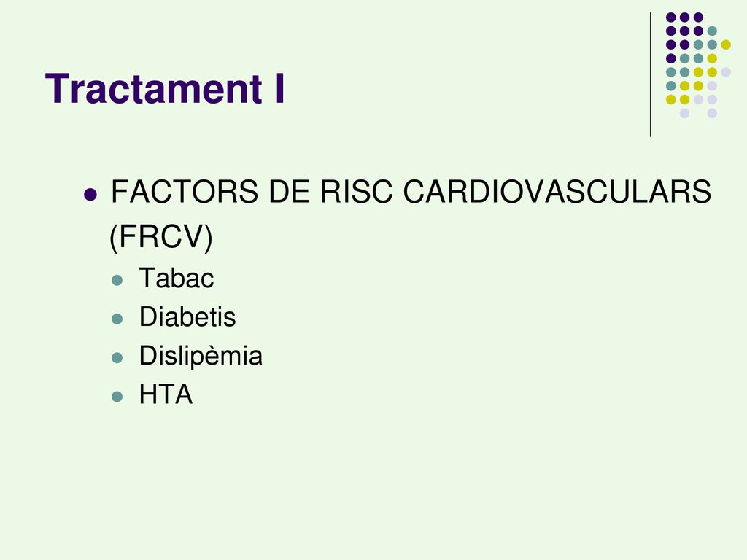Image resolution: width=747 pixels, height=560 pixels.
Task: Click the rightmost lavender dot in dot pattern
Action: tap(726, 72)
